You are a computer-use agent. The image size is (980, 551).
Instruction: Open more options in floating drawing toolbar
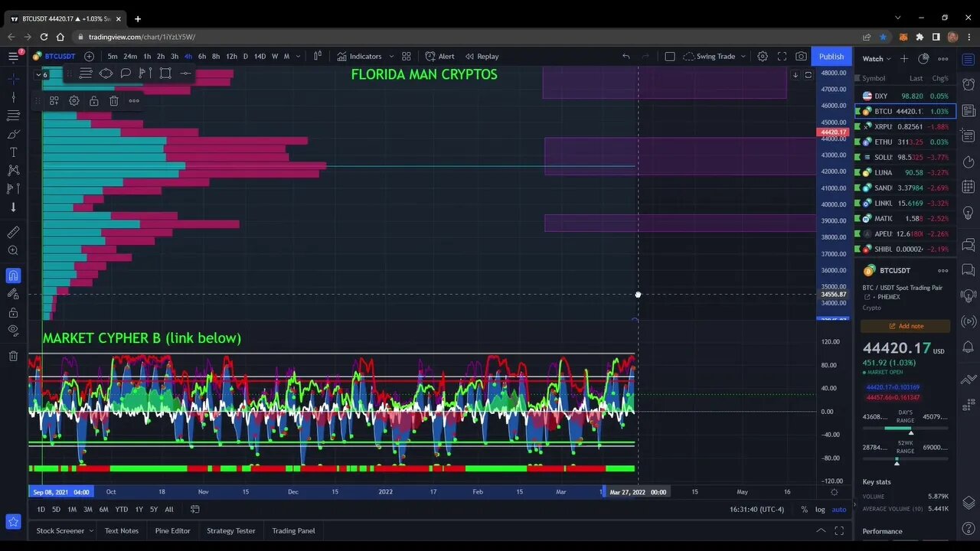pyautogui.click(x=134, y=100)
